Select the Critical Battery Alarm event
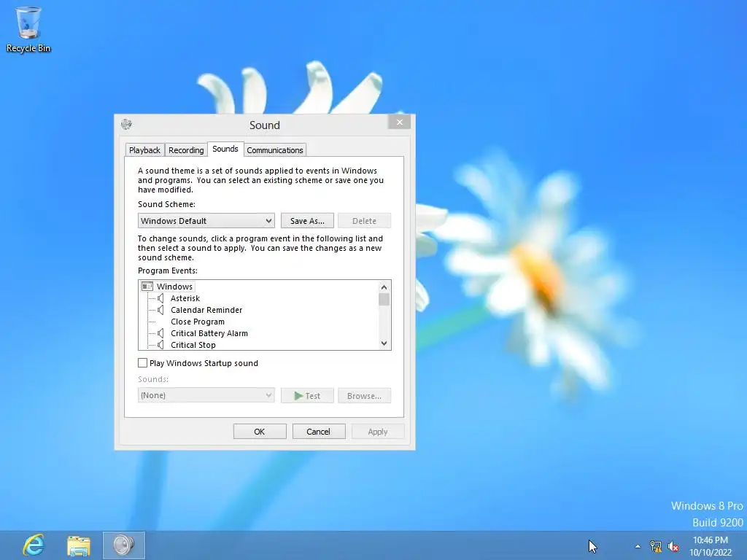This screenshot has height=560, width=747. 209,333
